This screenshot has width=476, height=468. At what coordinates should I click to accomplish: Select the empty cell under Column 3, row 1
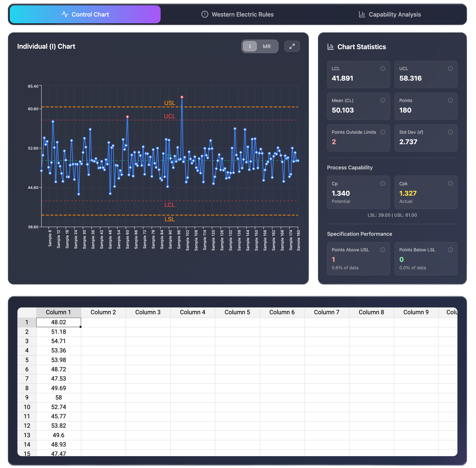click(x=148, y=322)
